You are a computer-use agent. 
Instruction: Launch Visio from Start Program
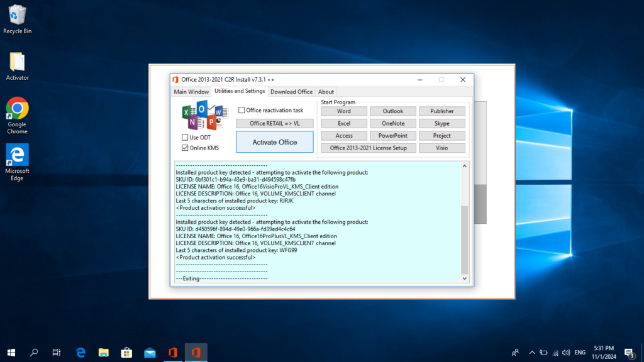point(442,148)
